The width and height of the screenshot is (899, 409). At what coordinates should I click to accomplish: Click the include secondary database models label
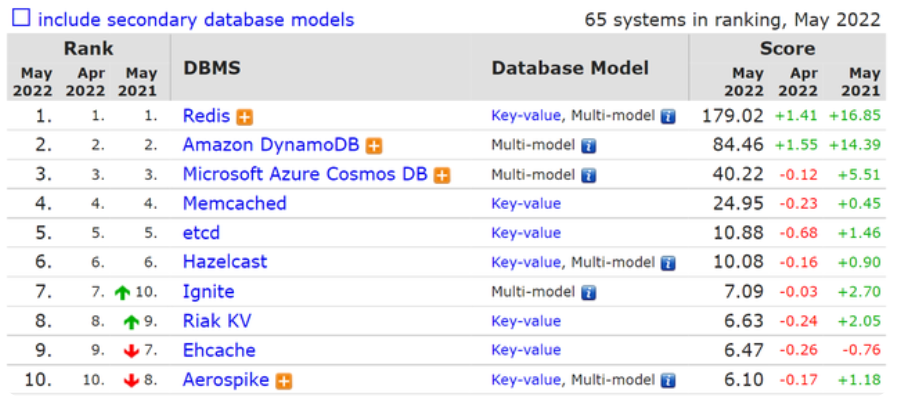(x=196, y=19)
